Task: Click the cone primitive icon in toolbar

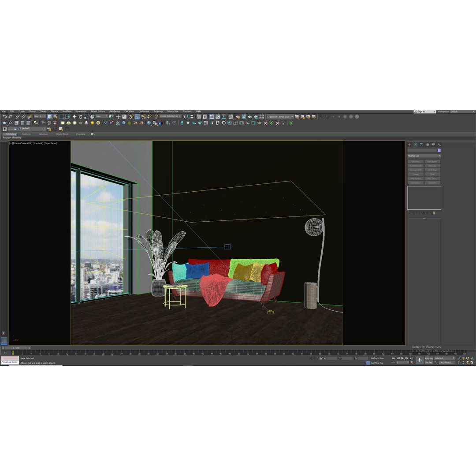Action: [86, 123]
